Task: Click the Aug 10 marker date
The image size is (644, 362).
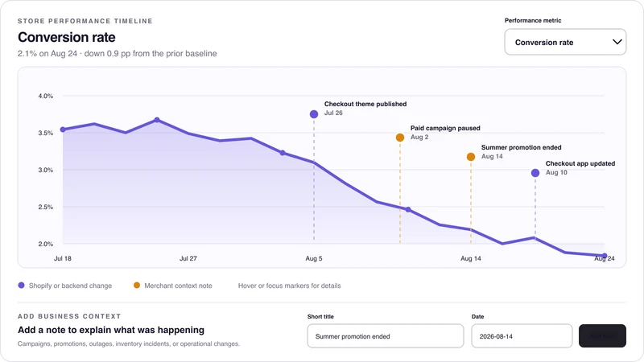Action: click(556, 172)
